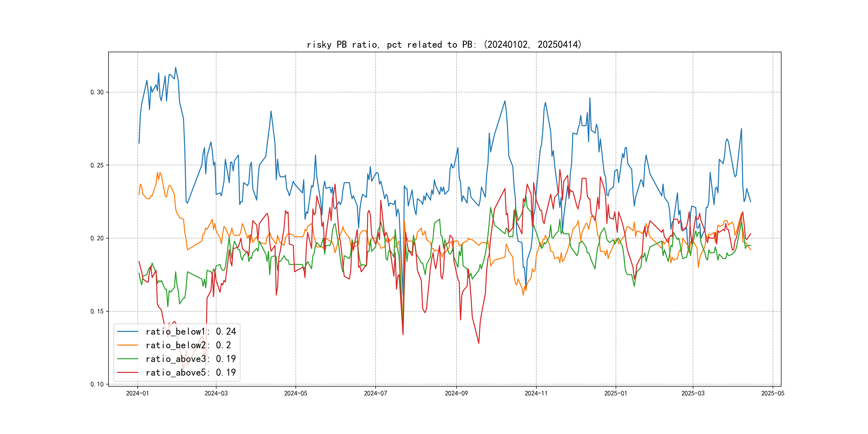Click the orange ratio_below2 legend line sample
The image size is (868, 434).
[x=127, y=345]
